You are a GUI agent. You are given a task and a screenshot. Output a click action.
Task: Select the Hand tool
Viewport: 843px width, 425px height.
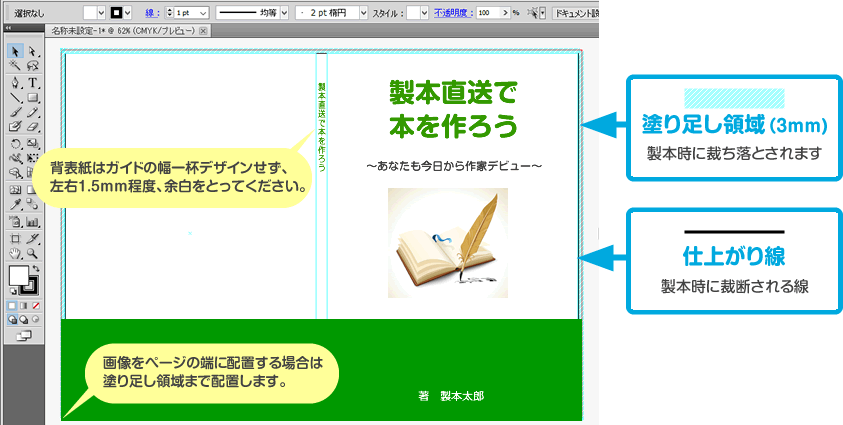click(x=15, y=254)
